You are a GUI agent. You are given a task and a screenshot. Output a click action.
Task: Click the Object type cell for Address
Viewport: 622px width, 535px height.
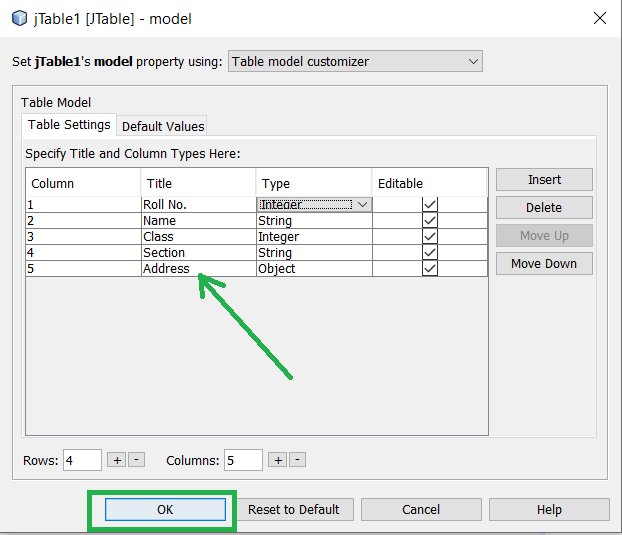pyautogui.click(x=314, y=268)
